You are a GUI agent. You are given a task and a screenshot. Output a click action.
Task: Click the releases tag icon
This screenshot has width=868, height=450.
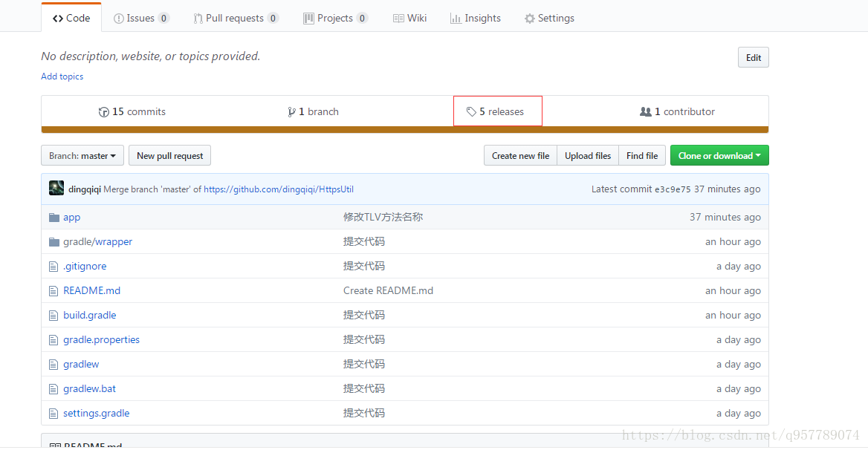tap(471, 111)
